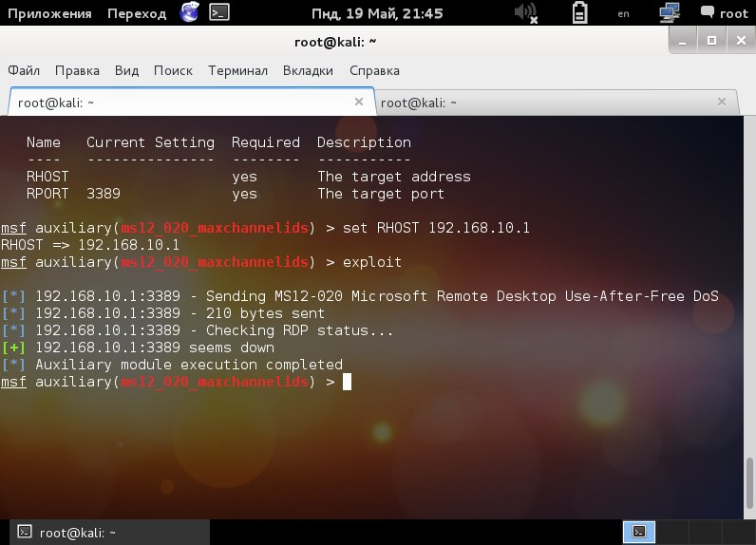This screenshot has height=545, width=756.
Task: Click the 'set RHOST 192.168.10.1' command text
Action: tap(436, 228)
